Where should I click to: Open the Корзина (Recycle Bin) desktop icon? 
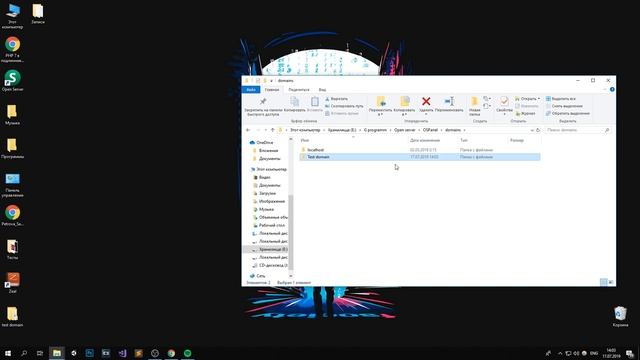[x=620, y=317]
